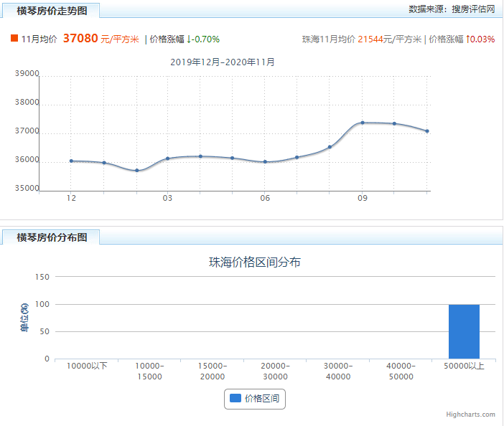This screenshot has height=426, width=504.
Task: Click the red up arrow by 0.03%
Action: pyautogui.click(x=468, y=39)
